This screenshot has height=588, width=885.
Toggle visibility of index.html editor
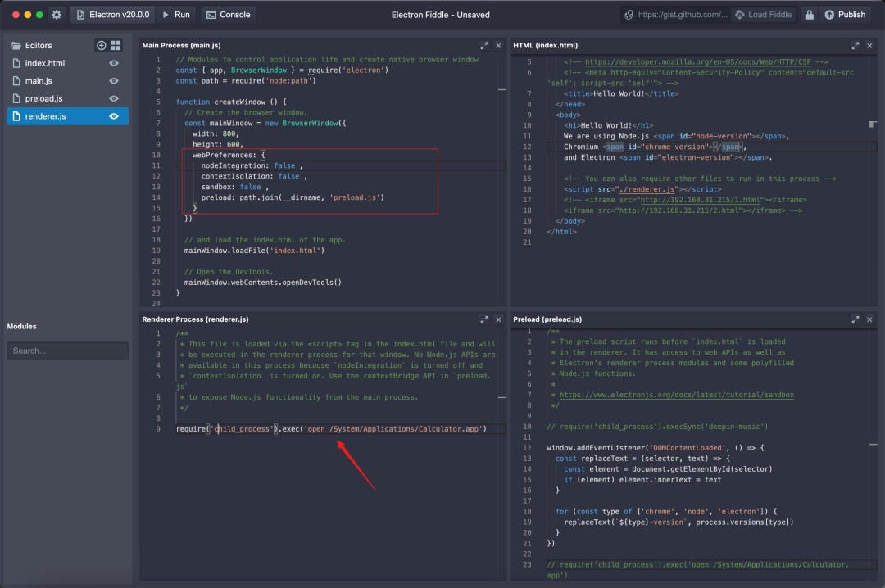pyautogui.click(x=114, y=63)
